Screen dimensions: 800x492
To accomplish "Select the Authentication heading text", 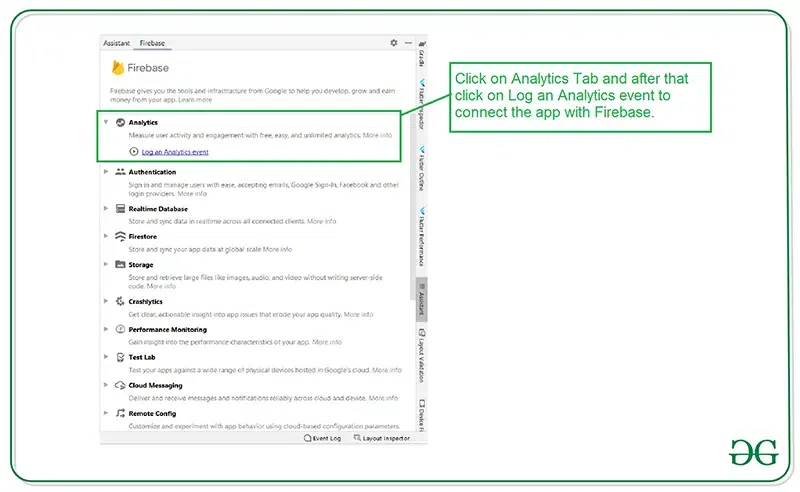I will pyautogui.click(x=152, y=172).
